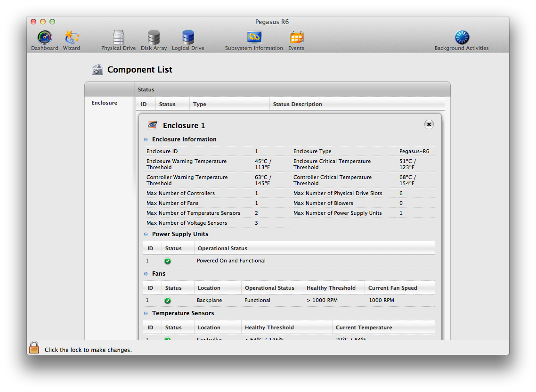Collapse the Fans section
Screen dimensions: 536x392
[x=146, y=274]
